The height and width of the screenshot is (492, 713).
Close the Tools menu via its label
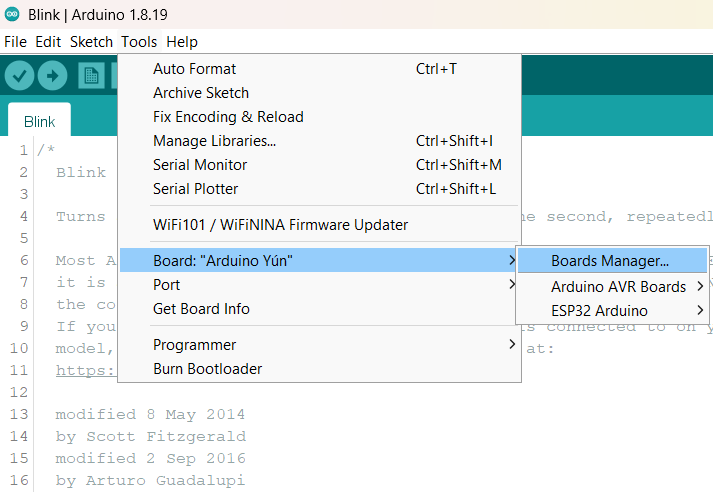tap(139, 42)
